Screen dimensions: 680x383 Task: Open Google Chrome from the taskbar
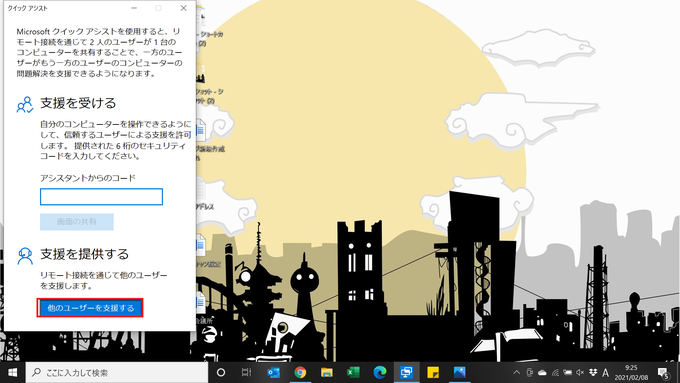coord(300,372)
